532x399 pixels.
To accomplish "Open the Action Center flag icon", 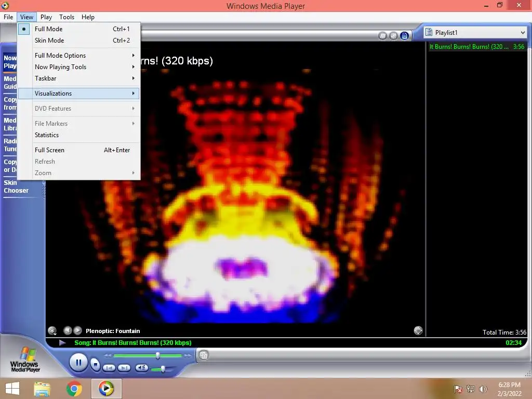I will pos(458,389).
